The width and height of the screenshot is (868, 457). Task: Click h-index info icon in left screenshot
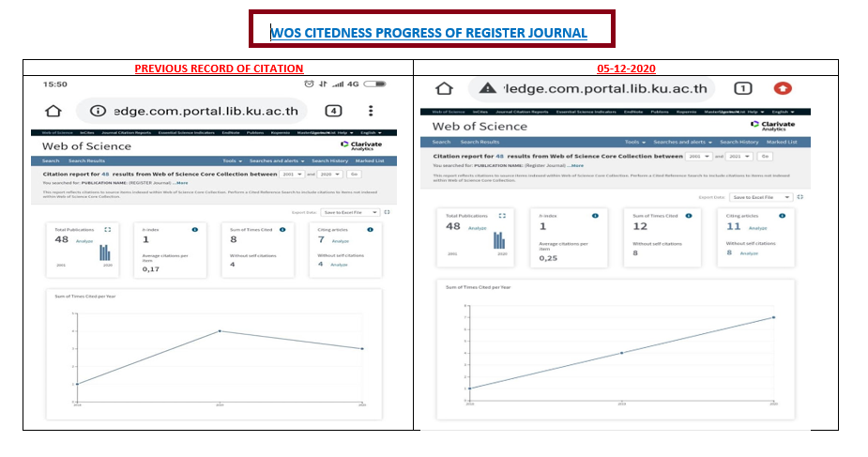195,230
